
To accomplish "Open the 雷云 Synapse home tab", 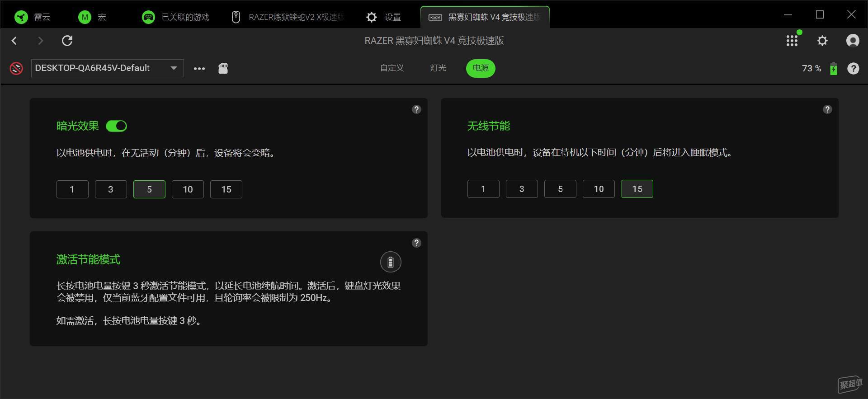I will pyautogui.click(x=32, y=17).
